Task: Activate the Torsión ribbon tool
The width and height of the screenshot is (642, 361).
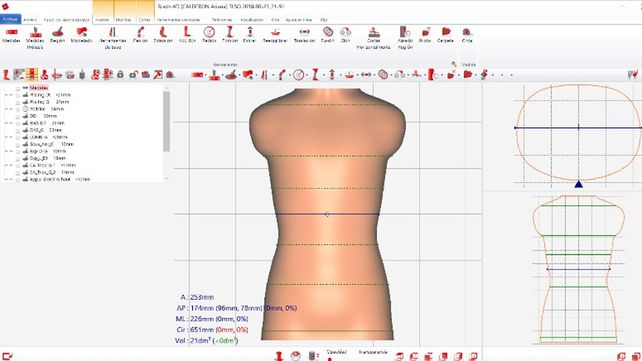Action: point(230,35)
